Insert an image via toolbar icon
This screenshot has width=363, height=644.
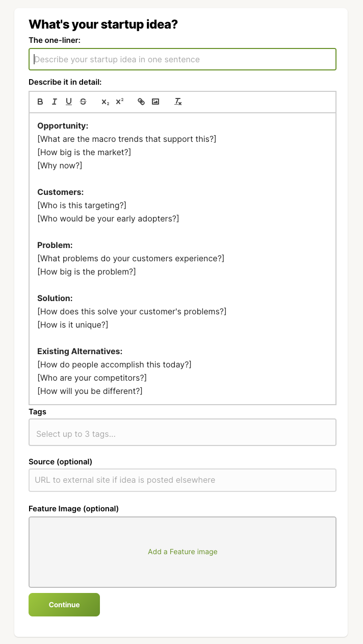pyautogui.click(x=155, y=102)
